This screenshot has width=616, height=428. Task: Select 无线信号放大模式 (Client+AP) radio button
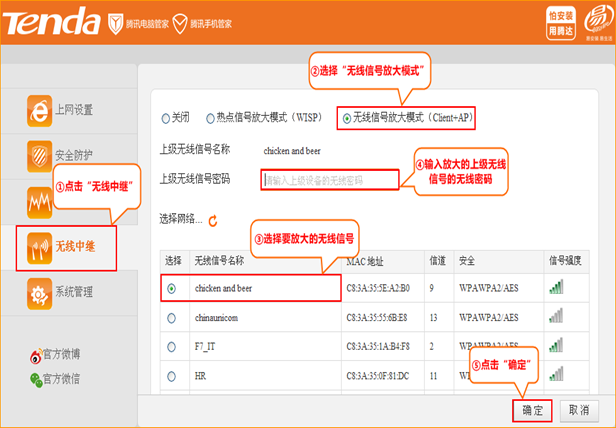click(x=347, y=118)
